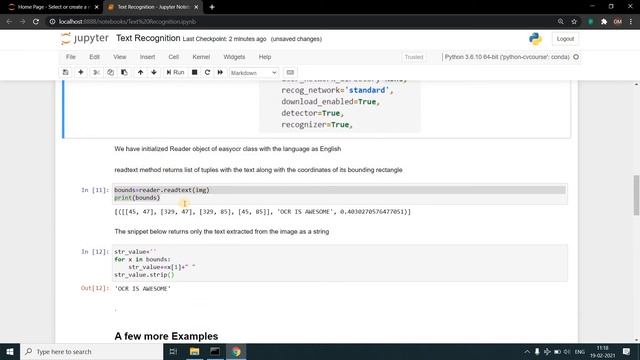Bookmark this page with star icon
Screen dimensions: 640x360
(x=574, y=22)
